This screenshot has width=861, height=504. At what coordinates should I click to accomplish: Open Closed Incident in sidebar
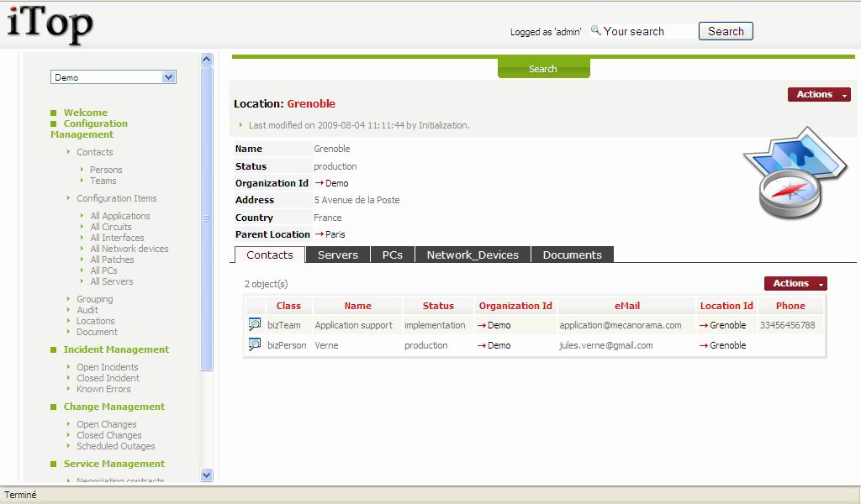(x=108, y=378)
